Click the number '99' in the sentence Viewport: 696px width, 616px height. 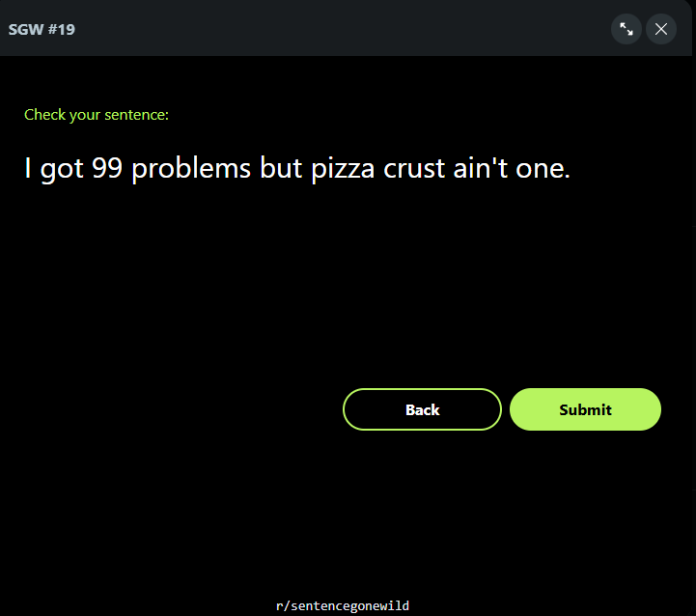click(x=107, y=168)
